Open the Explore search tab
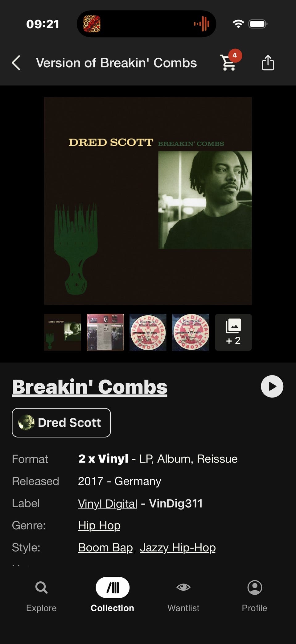This screenshot has height=644, width=296. tap(41, 596)
